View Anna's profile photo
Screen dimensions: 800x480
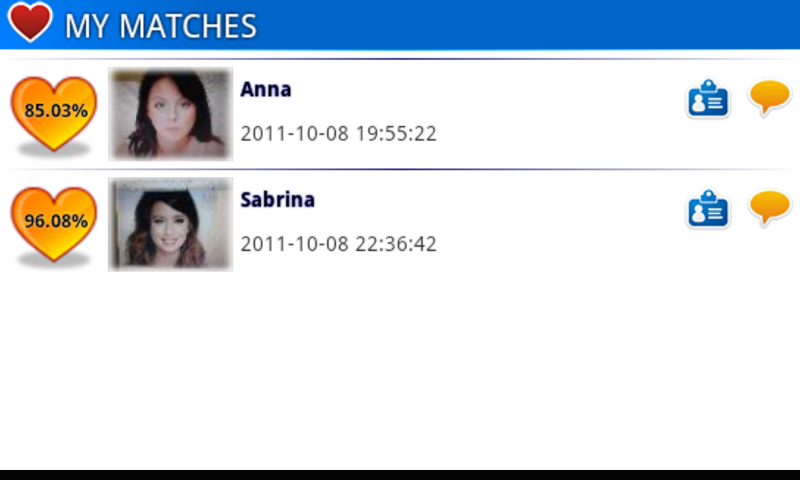pyautogui.click(x=170, y=114)
